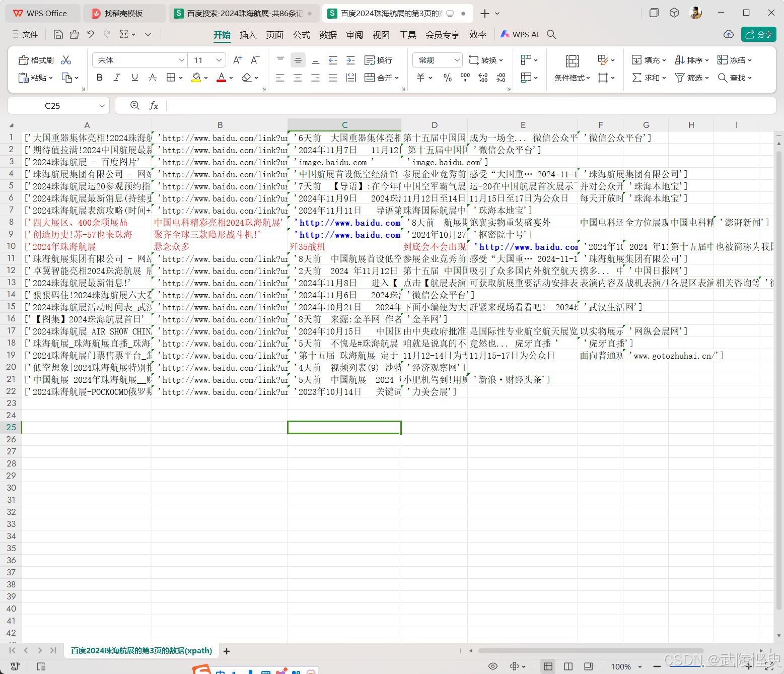The width and height of the screenshot is (784, 674).
Task: Click the add new sheet plus button
Action: tap(227, 651)
